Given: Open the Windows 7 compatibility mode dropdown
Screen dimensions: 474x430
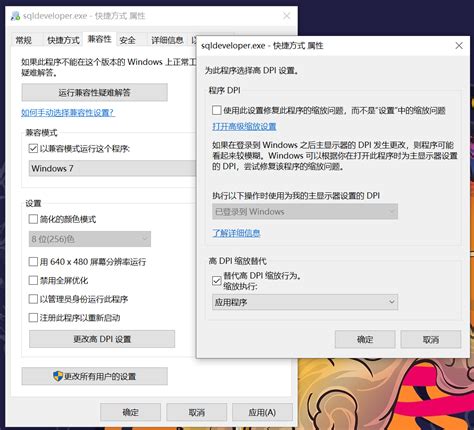Looking at the screenshot, I should point(112,168).
